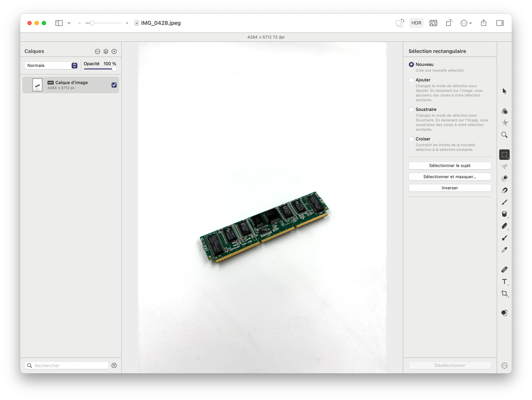The width and height of the screenshot is (532, 400).
Task: Add a new layer with plus icon
Action: pyautogui.click(x=114, y=51)
